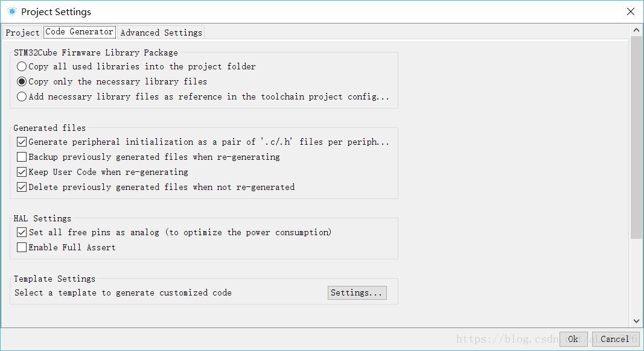Click the vertical scrollbar thumb

[636, 136]
